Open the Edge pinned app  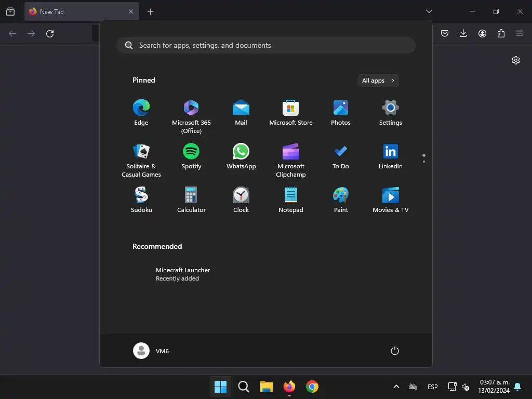pos(141,113)
